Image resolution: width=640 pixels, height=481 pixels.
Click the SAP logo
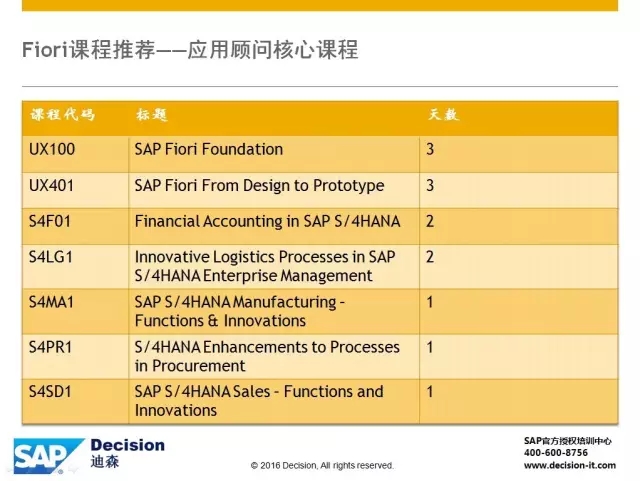coord(48,456)
